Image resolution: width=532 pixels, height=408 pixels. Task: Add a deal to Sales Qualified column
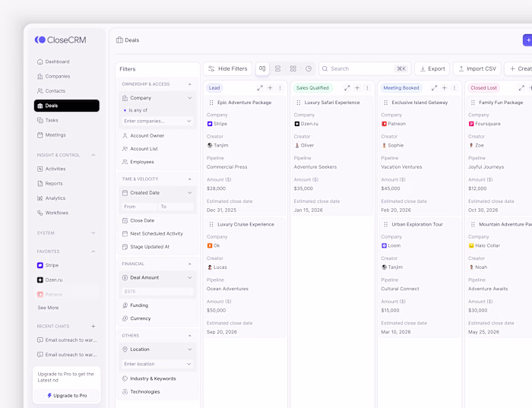pos(357,88)
